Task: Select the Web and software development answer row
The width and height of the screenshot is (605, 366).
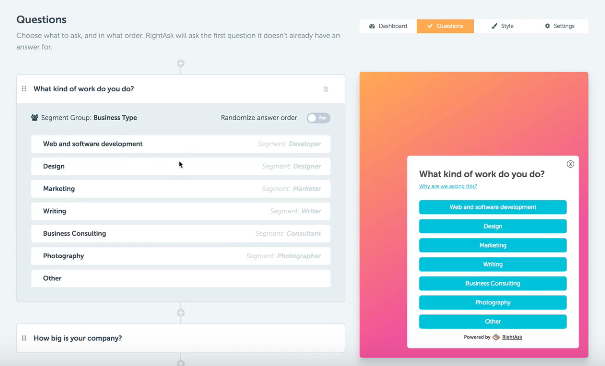Action: click(181, 144)
